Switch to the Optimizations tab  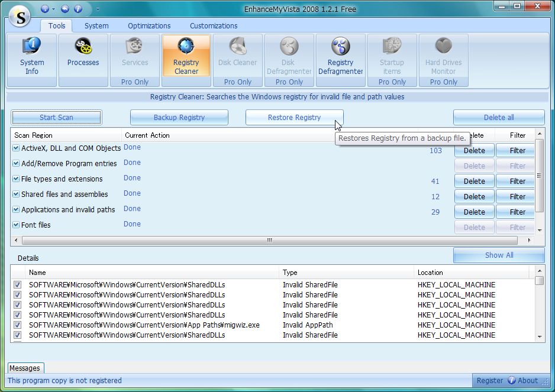(149, 26)
